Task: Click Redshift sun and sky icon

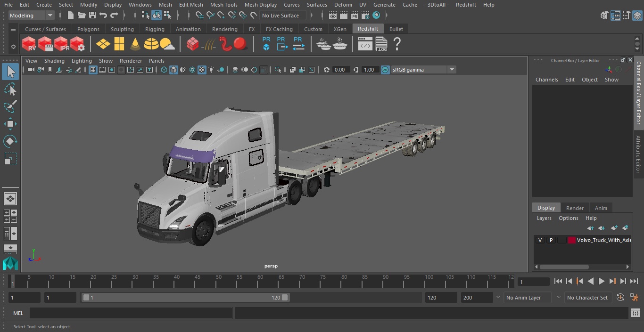Action: pyautogui.click(x=167, y=44)
